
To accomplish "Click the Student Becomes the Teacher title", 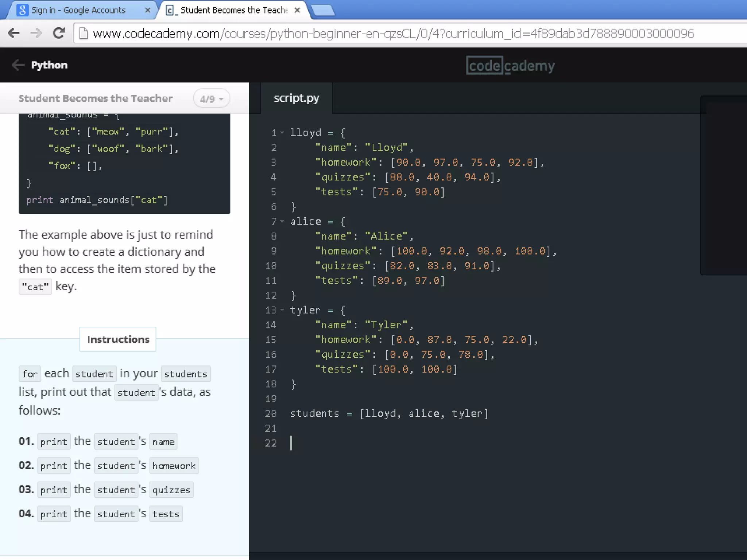I will pos(96,98).
